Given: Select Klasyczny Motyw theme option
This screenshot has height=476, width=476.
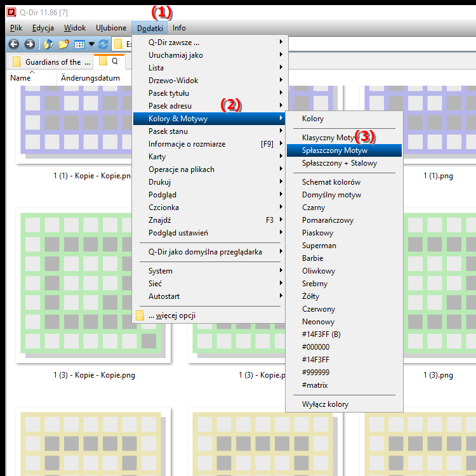Looking at the screenshot, I should tap(344, 138).
